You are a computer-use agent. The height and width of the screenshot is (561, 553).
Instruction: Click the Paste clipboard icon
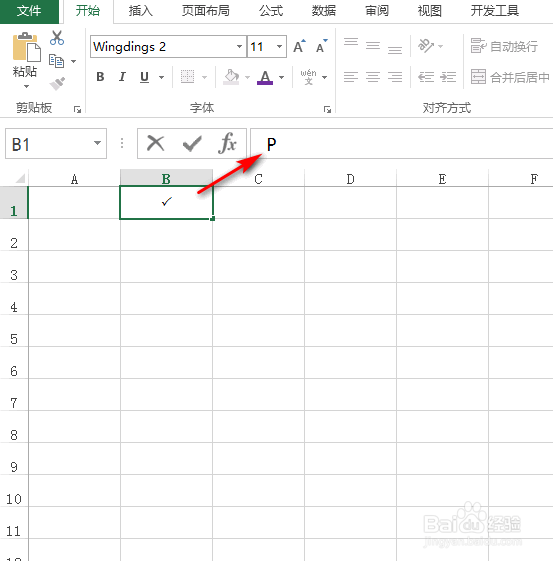coord(26,47)
